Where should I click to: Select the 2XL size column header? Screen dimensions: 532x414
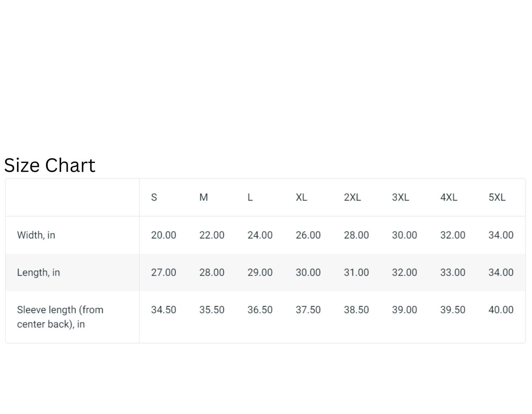click(352, 197)
